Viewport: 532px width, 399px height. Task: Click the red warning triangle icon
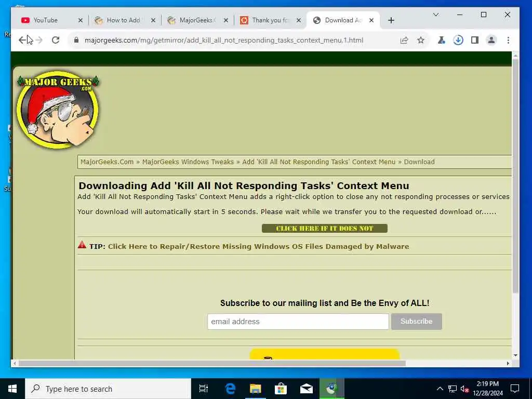(x=82, y=245)
